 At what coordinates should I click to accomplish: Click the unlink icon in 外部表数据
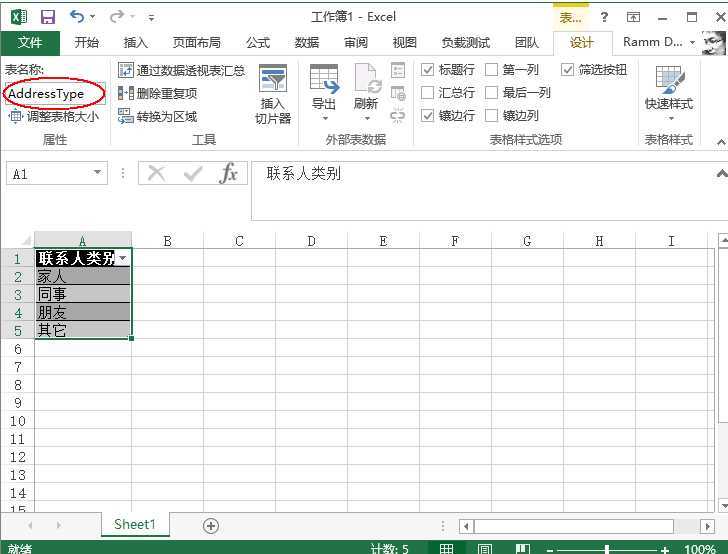pyautogui.click(x=398, y=116)
